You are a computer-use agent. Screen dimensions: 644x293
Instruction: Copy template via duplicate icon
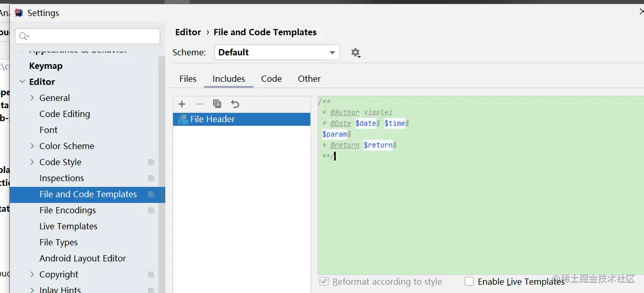tap(217, 104)
